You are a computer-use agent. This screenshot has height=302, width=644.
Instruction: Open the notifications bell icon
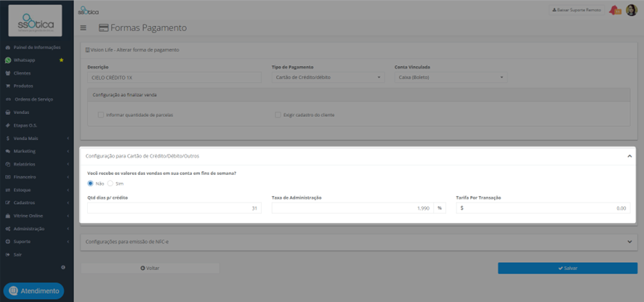click(x=614, y=10)
